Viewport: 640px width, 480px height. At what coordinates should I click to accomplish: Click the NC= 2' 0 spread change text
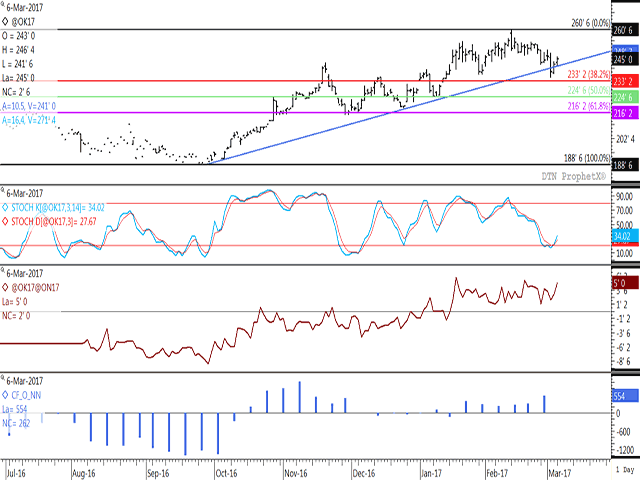[16, 316]
